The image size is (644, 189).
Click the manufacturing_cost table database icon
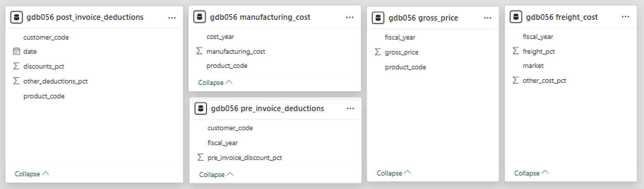click(199, 17)
